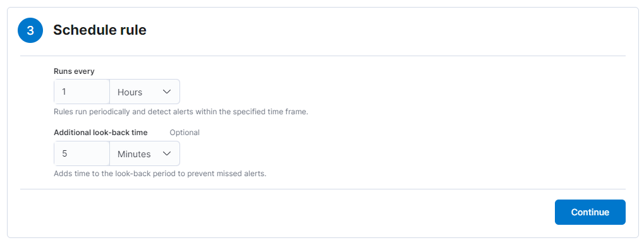
Task: Proceed to the next step via Continue
Action: coord(590,212)
